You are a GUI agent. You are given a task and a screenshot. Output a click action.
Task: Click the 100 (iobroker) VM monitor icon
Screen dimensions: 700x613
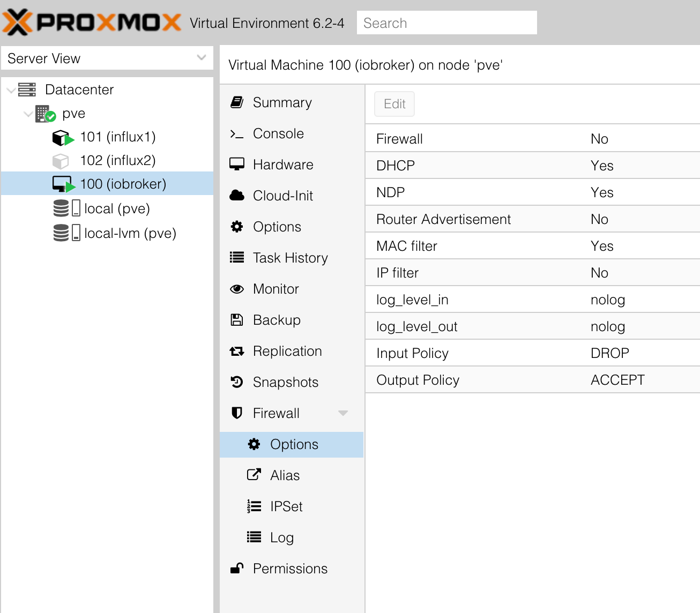click(64, 184)
